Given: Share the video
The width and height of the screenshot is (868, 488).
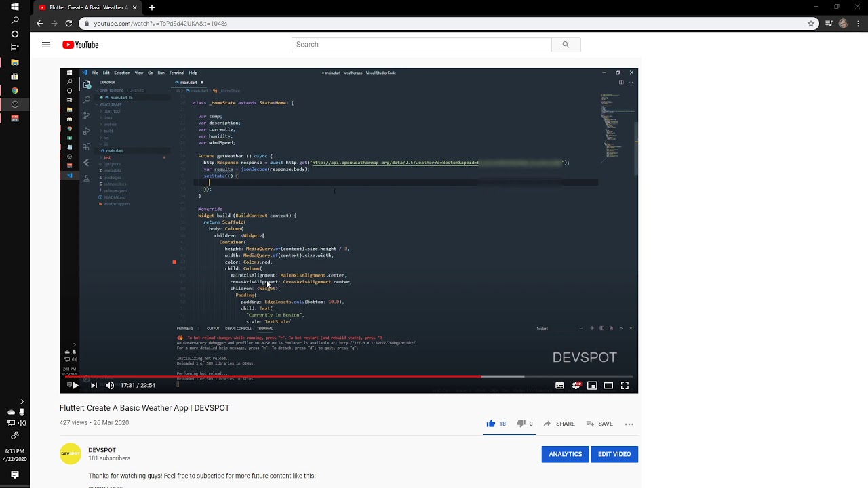Looking at the screenshot, I should pos(559,424).
